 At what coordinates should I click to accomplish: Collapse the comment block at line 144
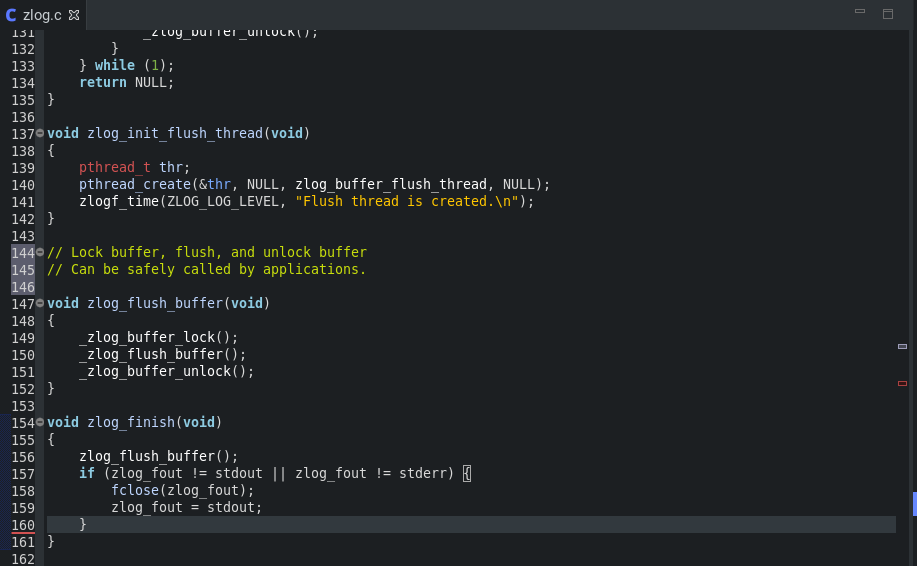[x=40, y=253]
